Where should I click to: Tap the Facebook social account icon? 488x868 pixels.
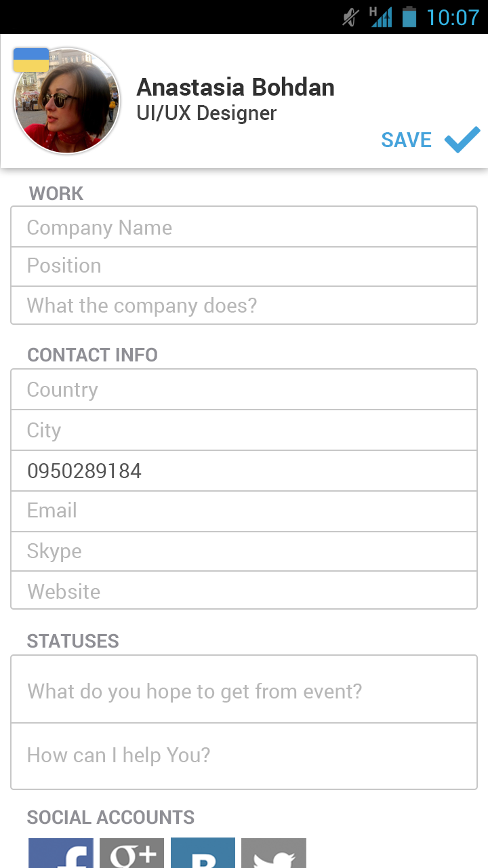coord(61,854)
